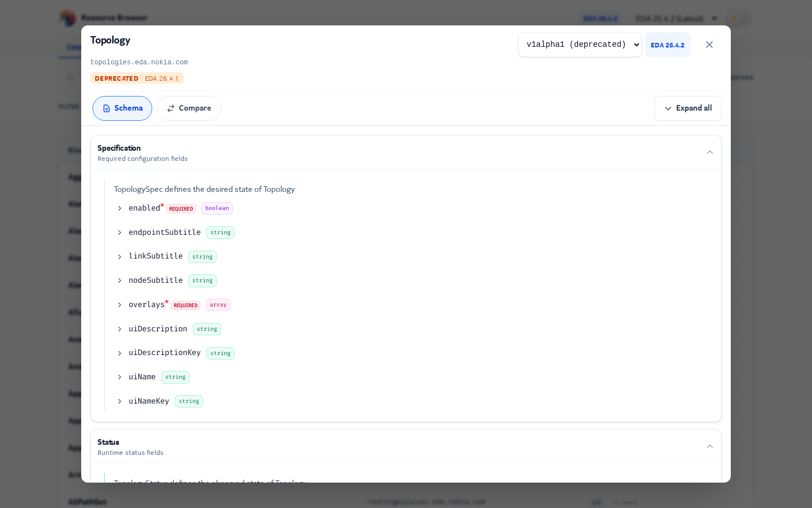Expand the endpointSubtitle field chevron
The height and width of the screenshot is (508, 812).
[120, 233]
